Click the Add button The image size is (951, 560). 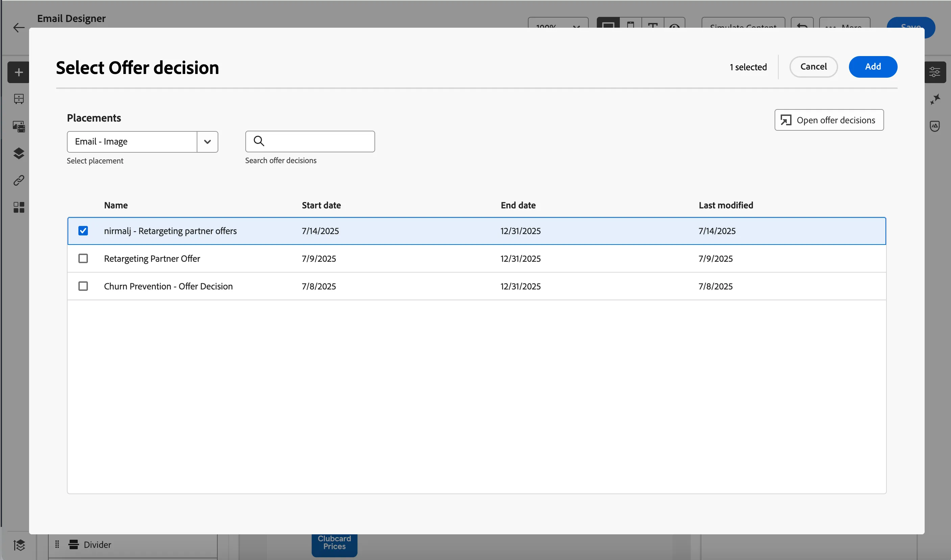[x=873, y=67]
